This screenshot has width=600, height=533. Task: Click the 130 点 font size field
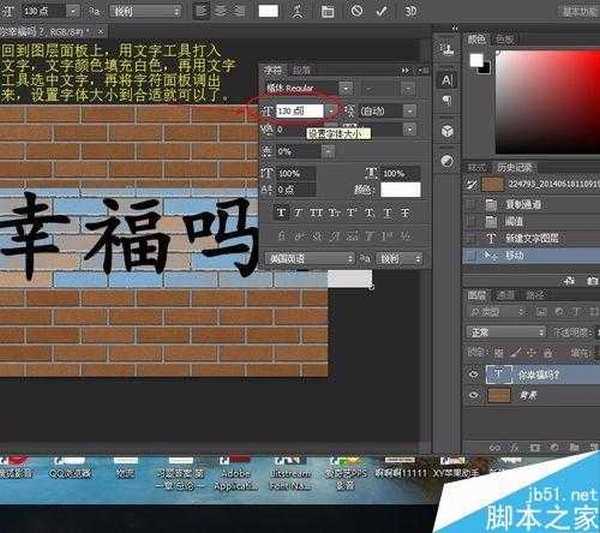[x=300, y=111]
